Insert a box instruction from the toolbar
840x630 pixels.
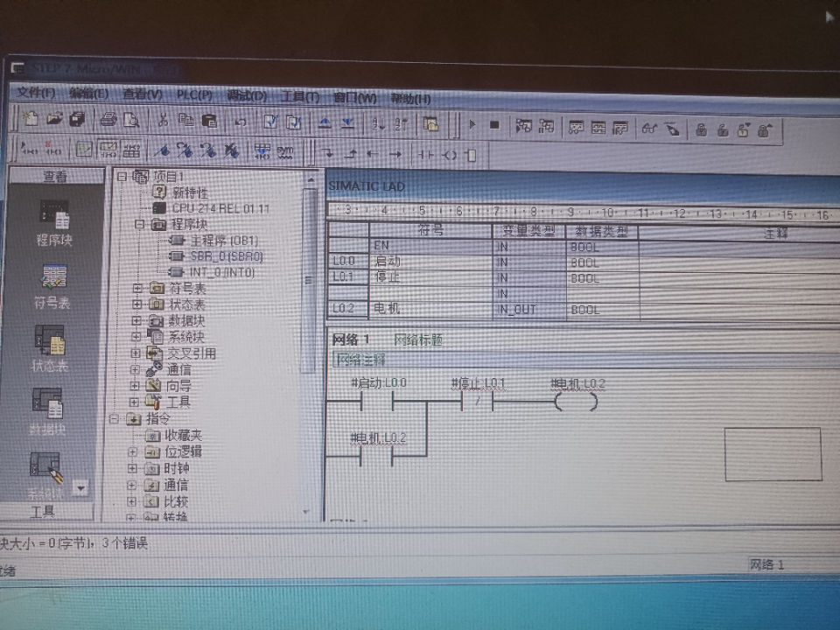pos(472,156)
